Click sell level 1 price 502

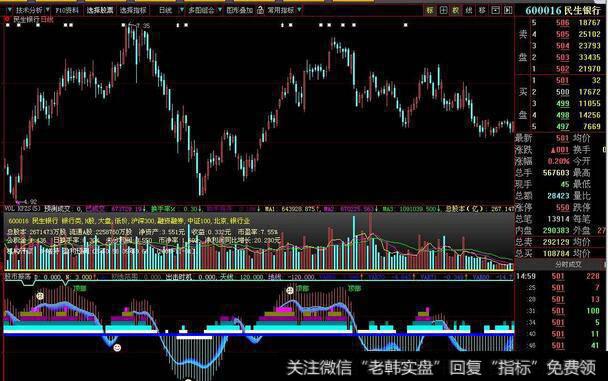pyautogui.click(x=562, y=69)
